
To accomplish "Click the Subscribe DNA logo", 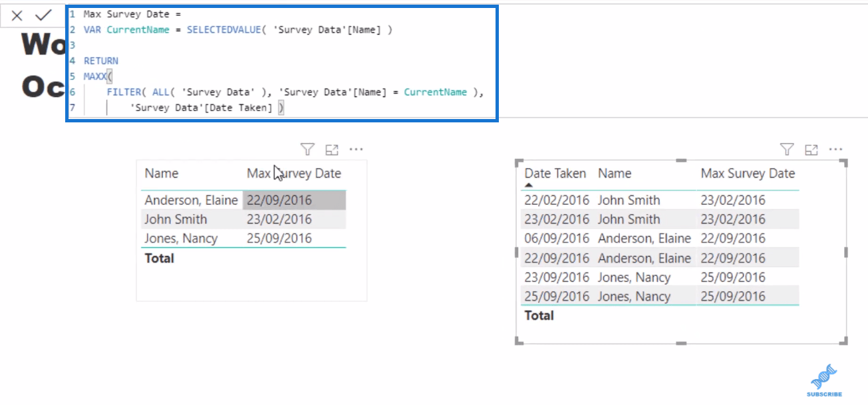I will click(824, 381).
